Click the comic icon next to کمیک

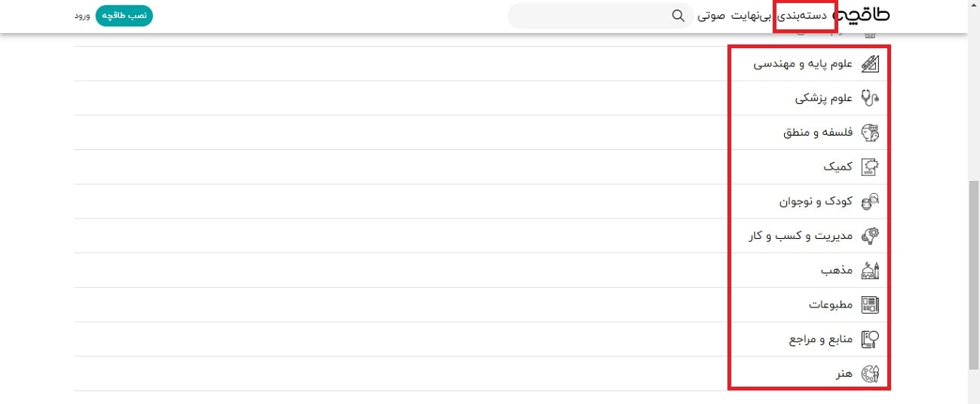(870, 167)
